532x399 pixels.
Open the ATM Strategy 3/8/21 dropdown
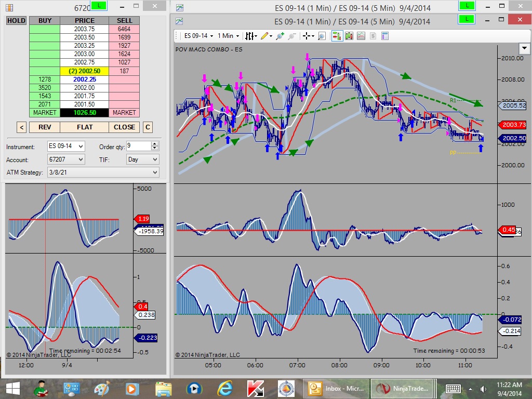[103, 172]
